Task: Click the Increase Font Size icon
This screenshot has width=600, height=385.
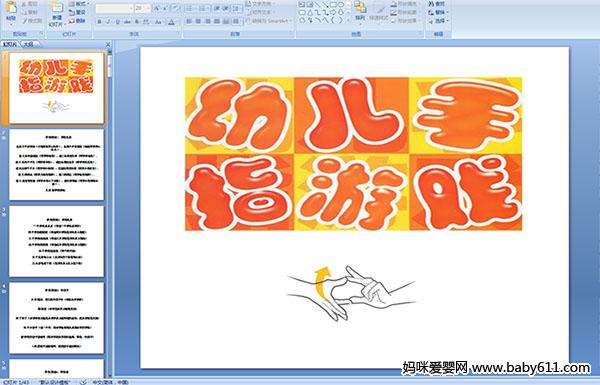Action: (157, 8)
